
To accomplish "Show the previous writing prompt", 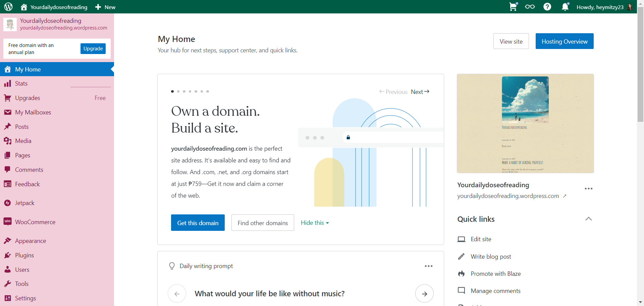I will pos(177,294).
